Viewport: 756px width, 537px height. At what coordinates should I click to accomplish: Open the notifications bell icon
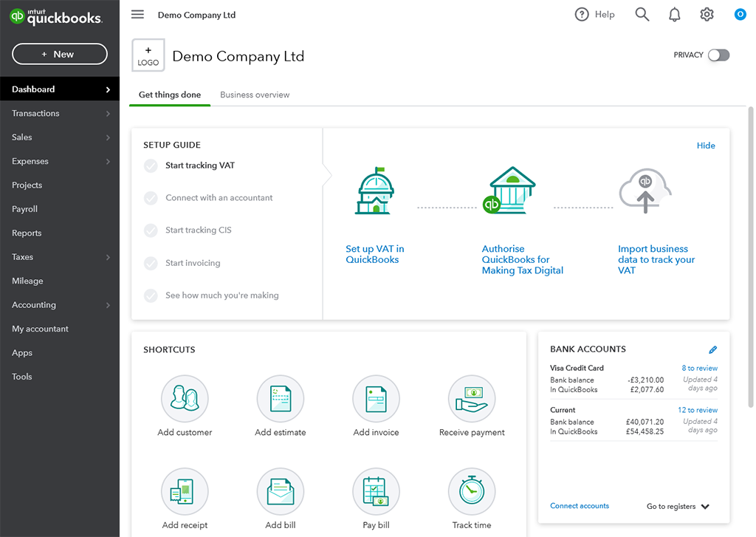point(674,15)
